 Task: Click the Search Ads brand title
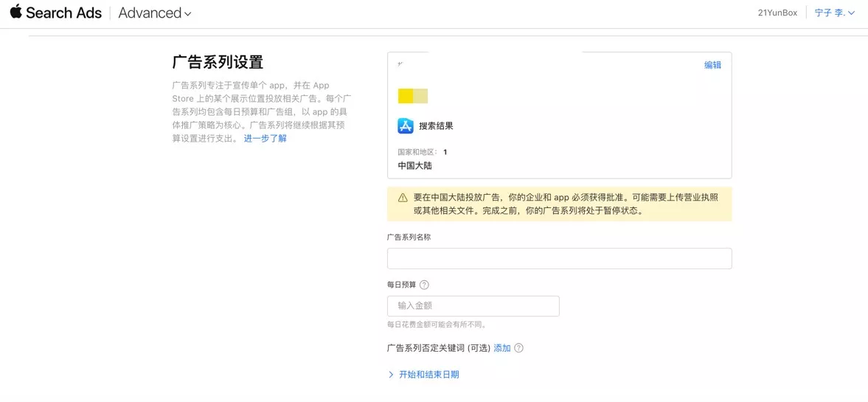(63, 13)
